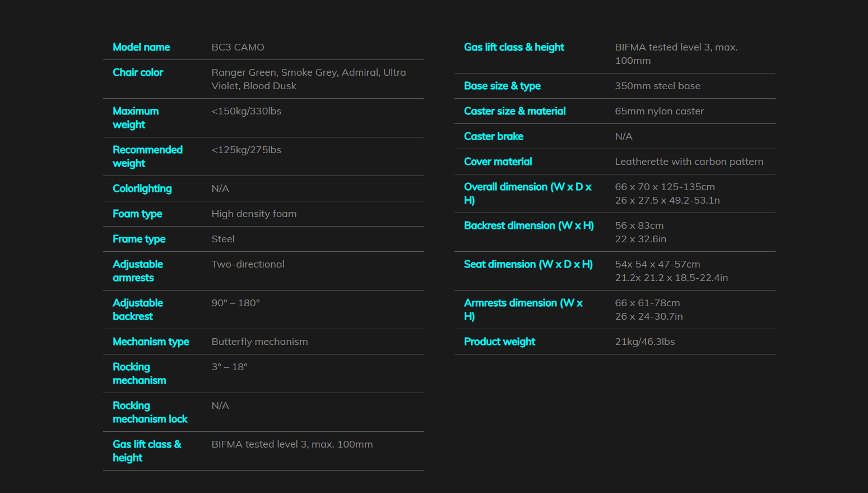Screen dimensions: 868x493
Task: Click the "Caster brake" label
Action: pos(494,136)
